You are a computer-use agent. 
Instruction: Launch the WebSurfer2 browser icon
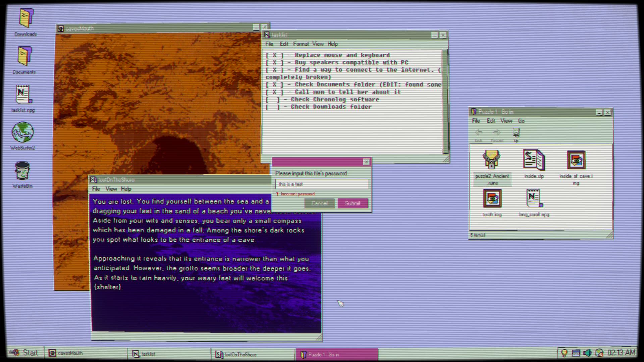coord(22,133)
